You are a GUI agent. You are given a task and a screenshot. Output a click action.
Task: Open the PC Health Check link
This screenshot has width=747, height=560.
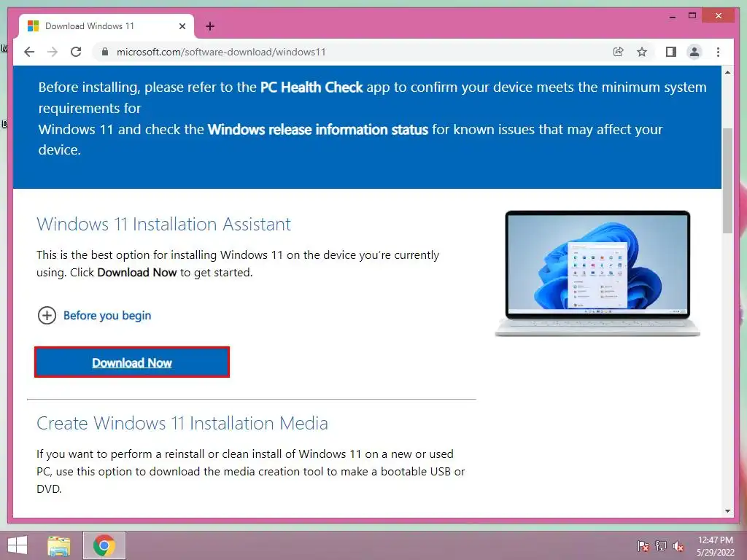click(311, 87)
